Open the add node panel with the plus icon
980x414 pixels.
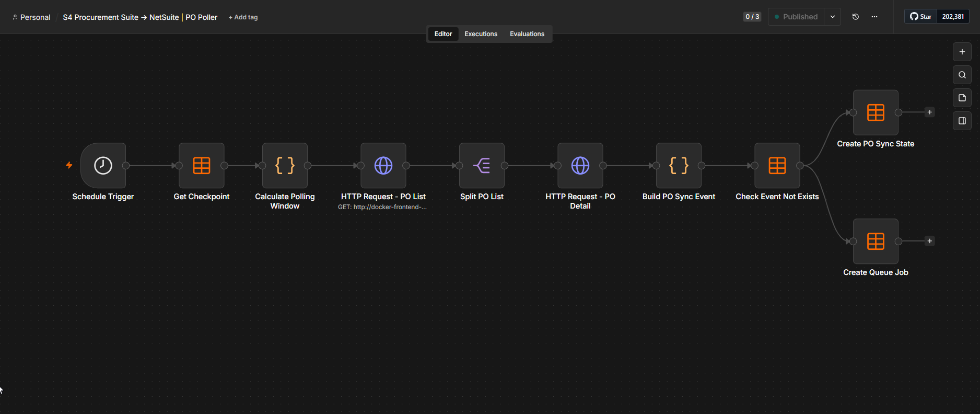pos(962,52)
